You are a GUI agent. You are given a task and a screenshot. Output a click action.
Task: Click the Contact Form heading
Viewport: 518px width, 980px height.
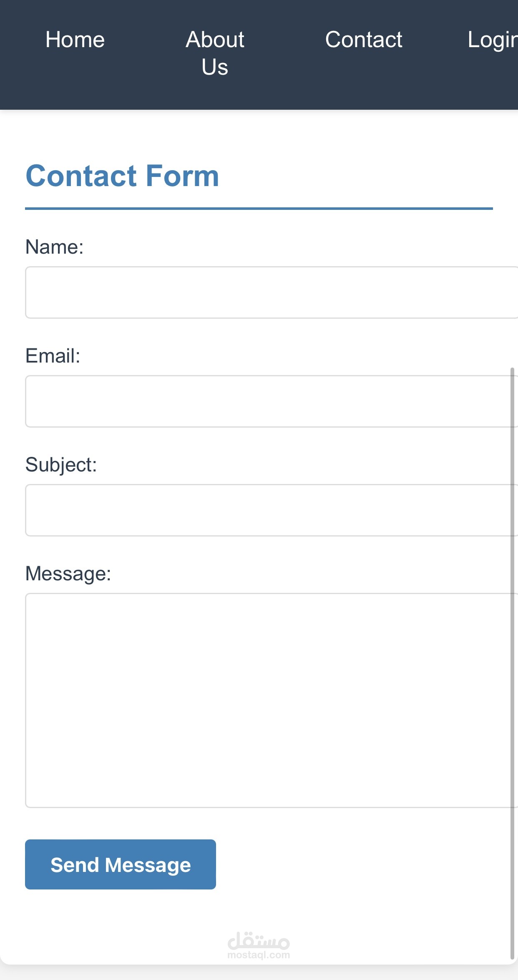click(122, 176)
